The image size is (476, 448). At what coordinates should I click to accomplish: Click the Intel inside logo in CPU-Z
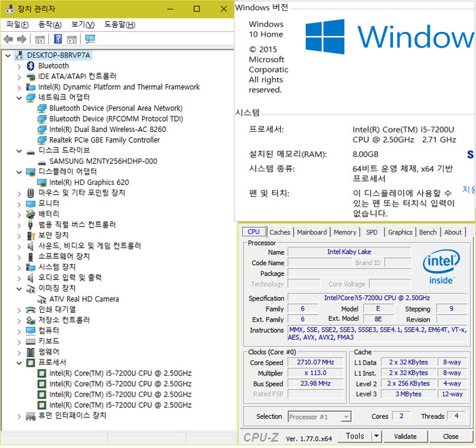441,269
